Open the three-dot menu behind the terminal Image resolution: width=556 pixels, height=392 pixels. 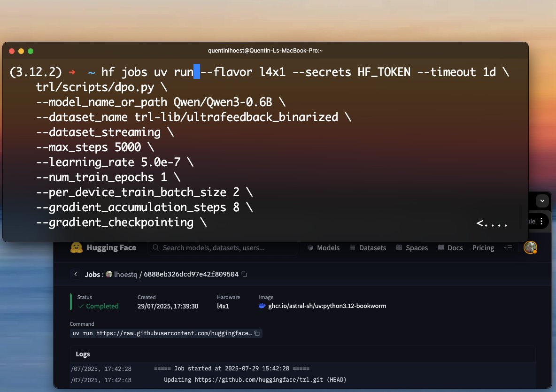point(541,221)
